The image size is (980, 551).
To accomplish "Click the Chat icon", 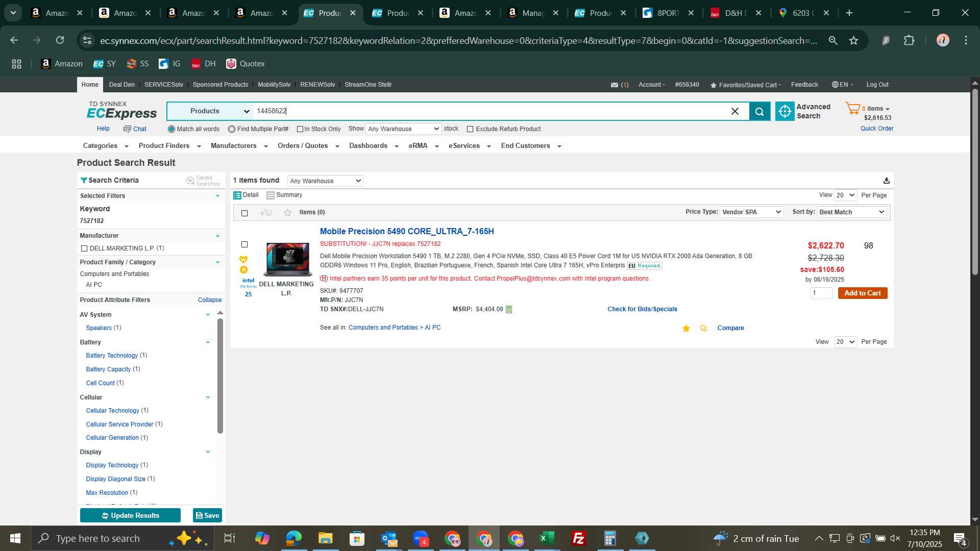I will [127, 129].
